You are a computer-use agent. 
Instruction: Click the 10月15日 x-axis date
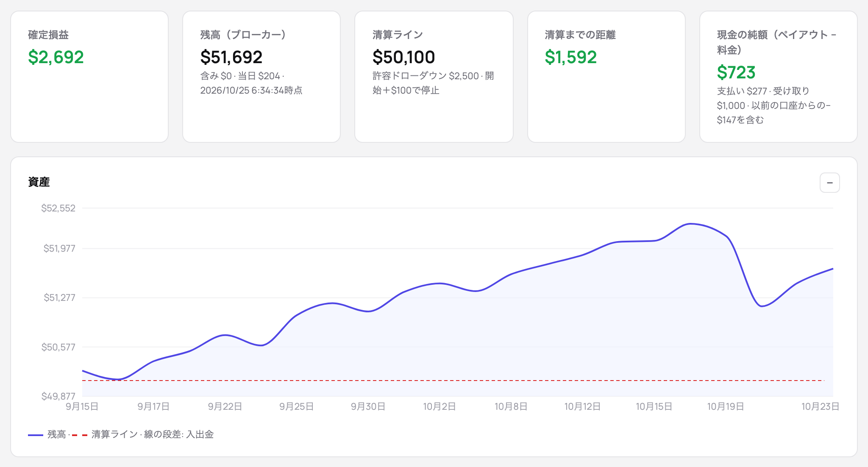coord(654,406)
